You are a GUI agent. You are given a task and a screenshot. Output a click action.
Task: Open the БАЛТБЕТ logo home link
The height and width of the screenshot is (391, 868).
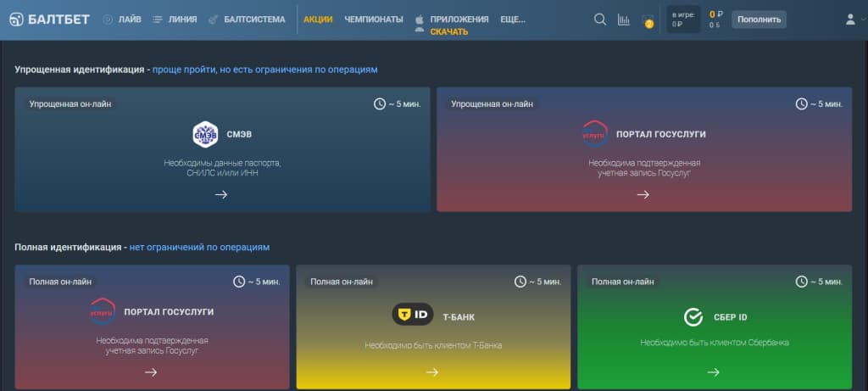50,20
